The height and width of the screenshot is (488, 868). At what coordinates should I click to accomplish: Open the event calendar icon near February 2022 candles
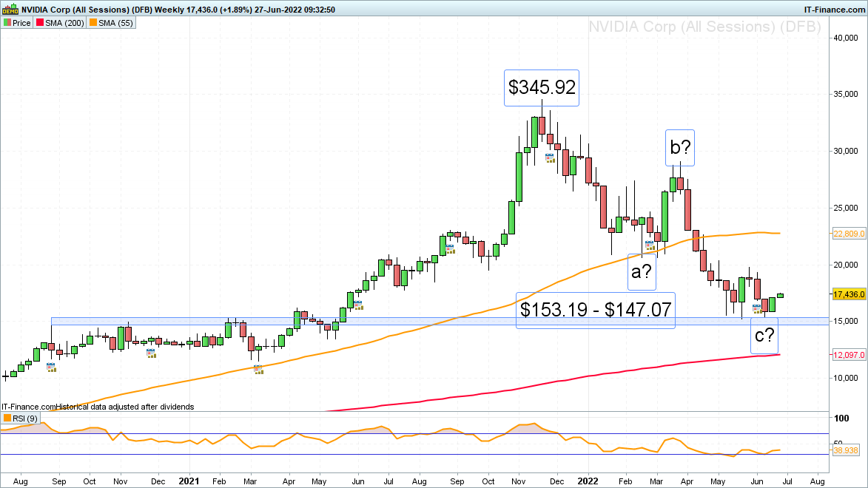tap(650, 245)
